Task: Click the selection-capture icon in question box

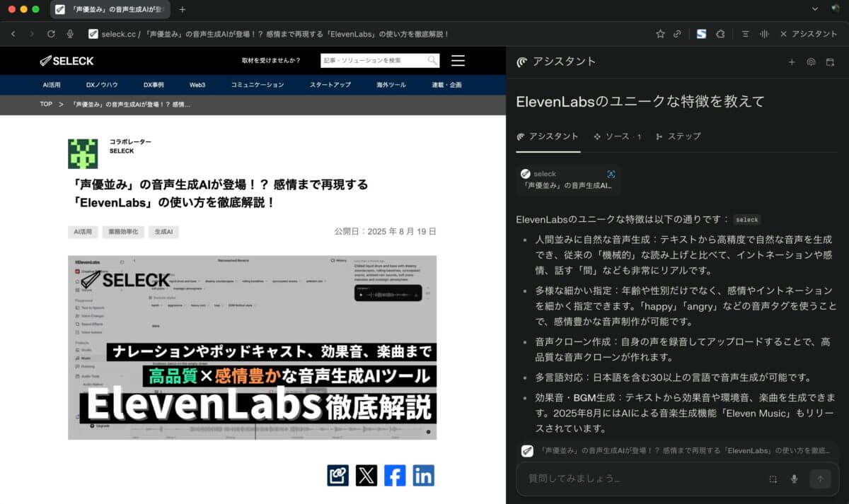Action: pos(773,479)
